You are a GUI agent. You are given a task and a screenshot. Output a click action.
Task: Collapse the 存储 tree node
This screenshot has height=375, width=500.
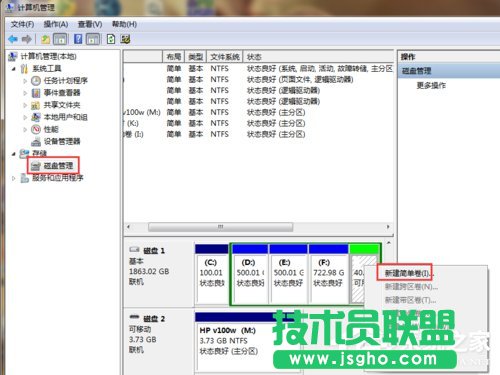point(14,154)
